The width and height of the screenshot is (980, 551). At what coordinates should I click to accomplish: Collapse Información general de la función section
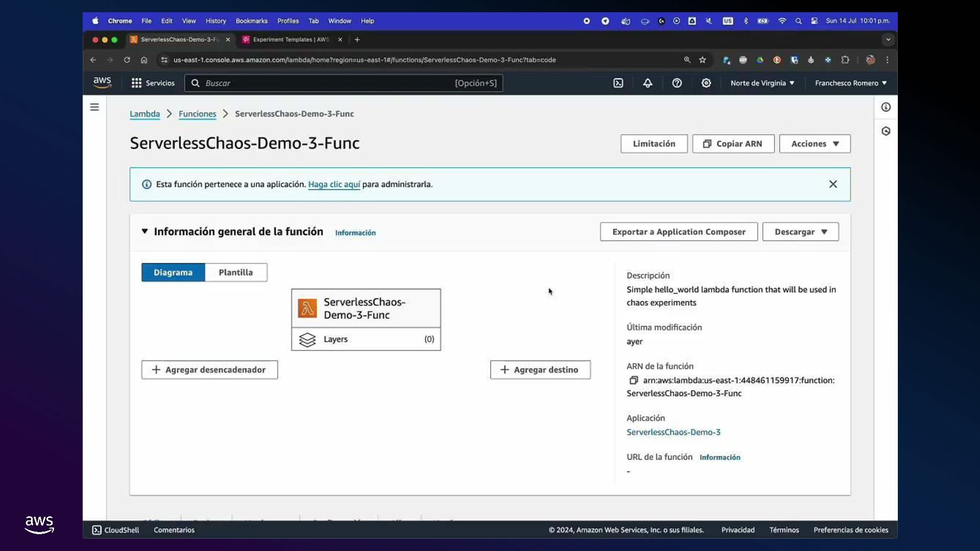coord(145,232)
